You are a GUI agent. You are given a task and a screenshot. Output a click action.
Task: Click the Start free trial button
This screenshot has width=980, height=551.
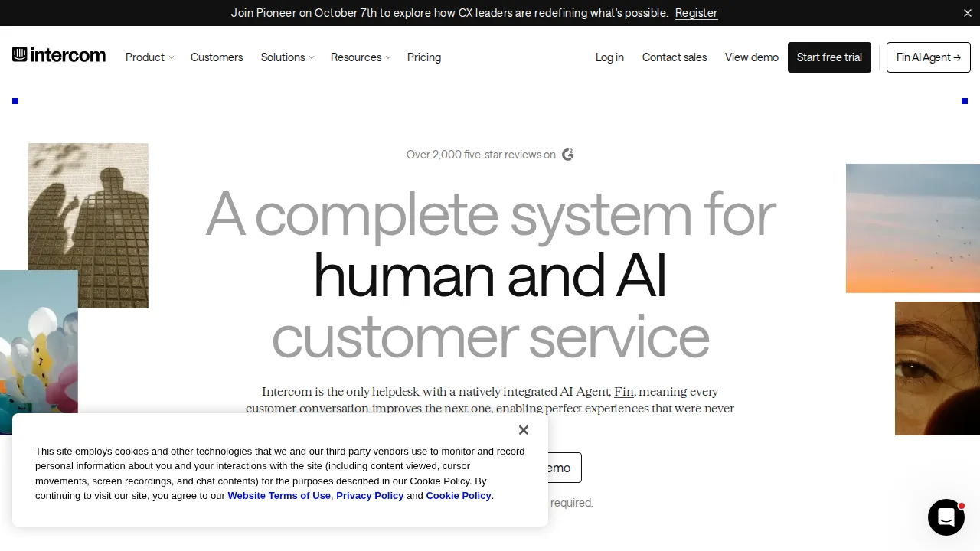pos(829,57)
